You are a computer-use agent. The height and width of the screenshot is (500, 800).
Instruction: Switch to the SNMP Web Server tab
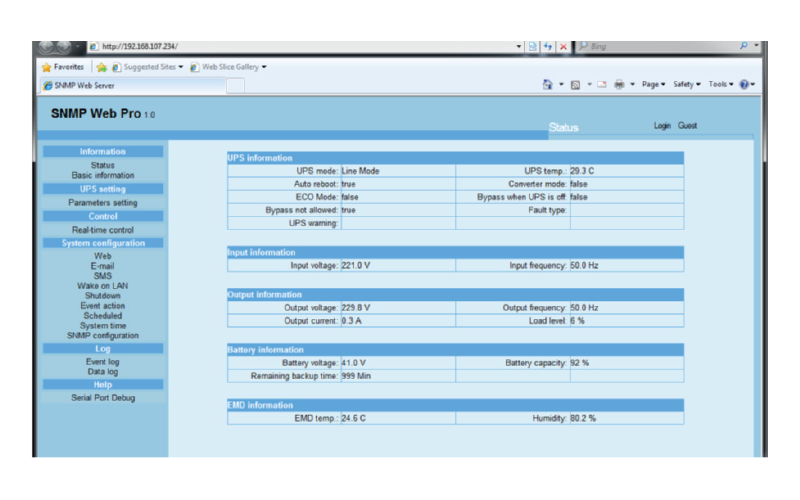[x=80, y=86]
